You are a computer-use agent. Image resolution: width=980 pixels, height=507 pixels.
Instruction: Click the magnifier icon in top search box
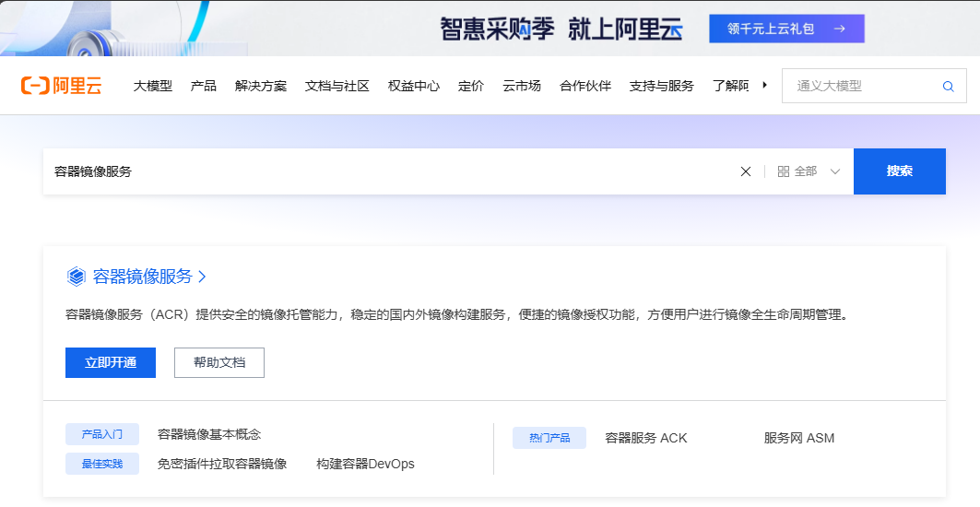(948, 87)
